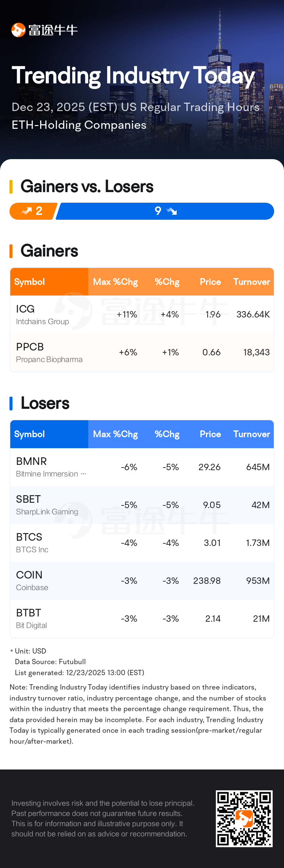The image size is (284, 868).
Task: Open the BMNR ticker symbol
Action: pyautogui.click(x=31, y=461)
